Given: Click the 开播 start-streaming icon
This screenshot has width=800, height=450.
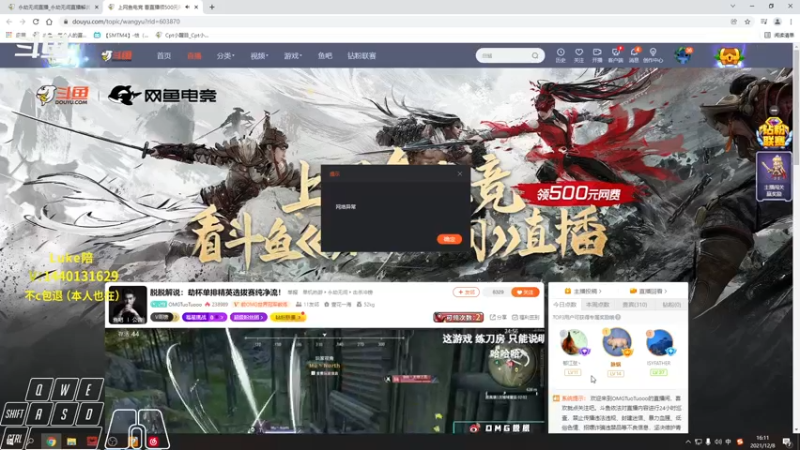Looking at the screenshot, I should point(597,55).
